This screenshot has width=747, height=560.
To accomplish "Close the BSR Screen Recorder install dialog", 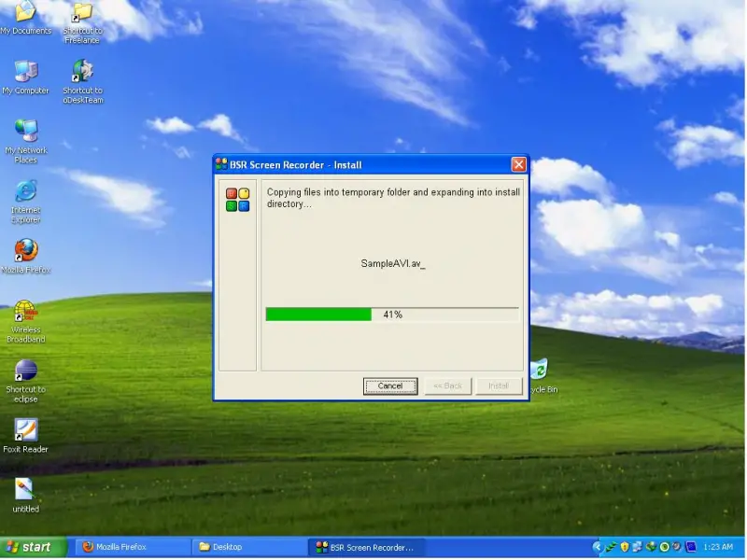I will pos(518,165).
